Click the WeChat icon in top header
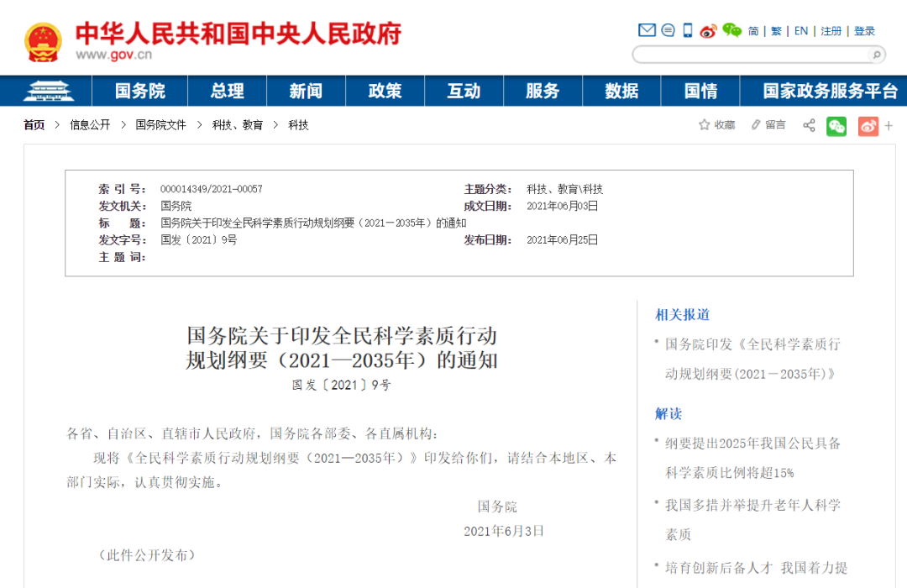 [x=731, y=30]
